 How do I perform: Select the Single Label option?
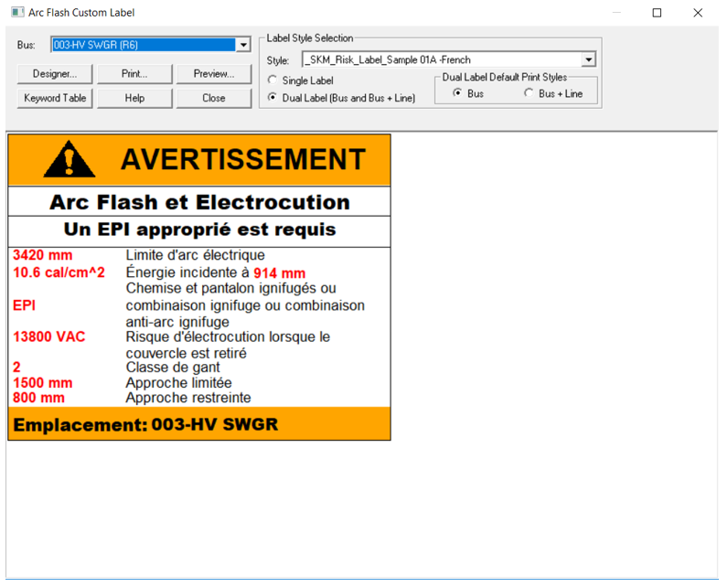point(273,80)
